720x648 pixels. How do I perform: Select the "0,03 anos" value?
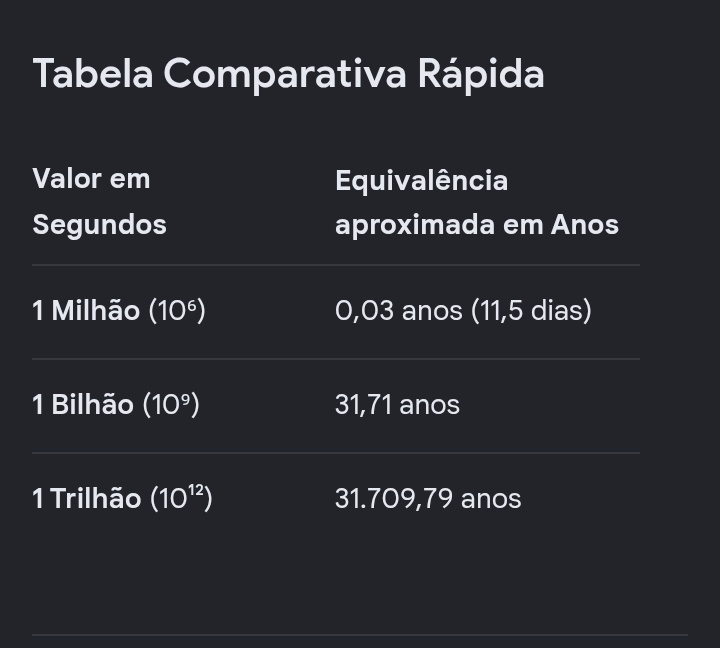(x=399, y=310)
